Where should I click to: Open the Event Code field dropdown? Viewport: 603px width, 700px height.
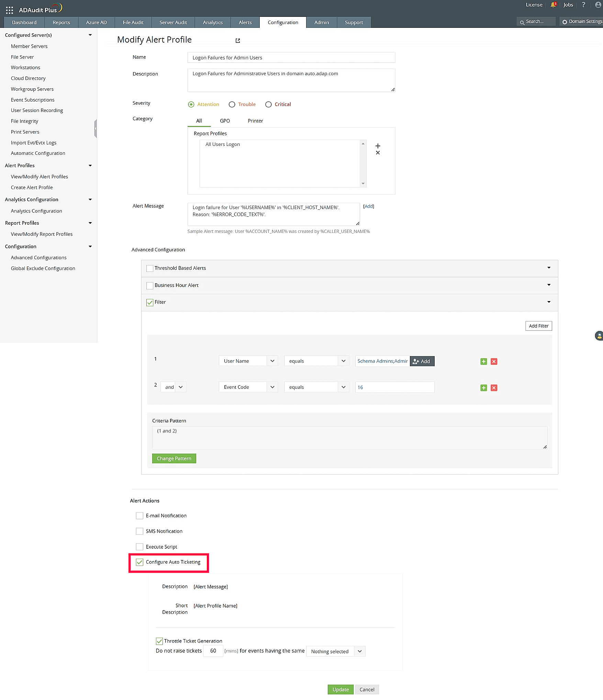click(272, 387)
